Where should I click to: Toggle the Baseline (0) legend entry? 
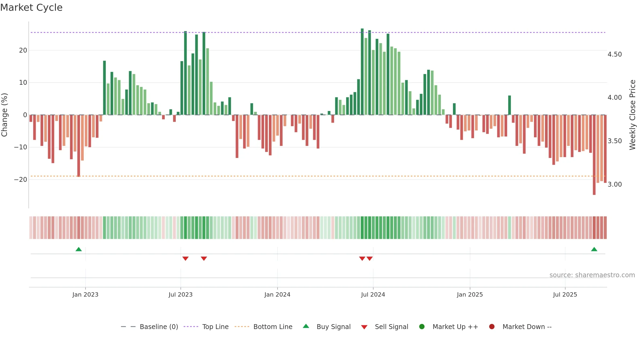click(x=149, y=327)
